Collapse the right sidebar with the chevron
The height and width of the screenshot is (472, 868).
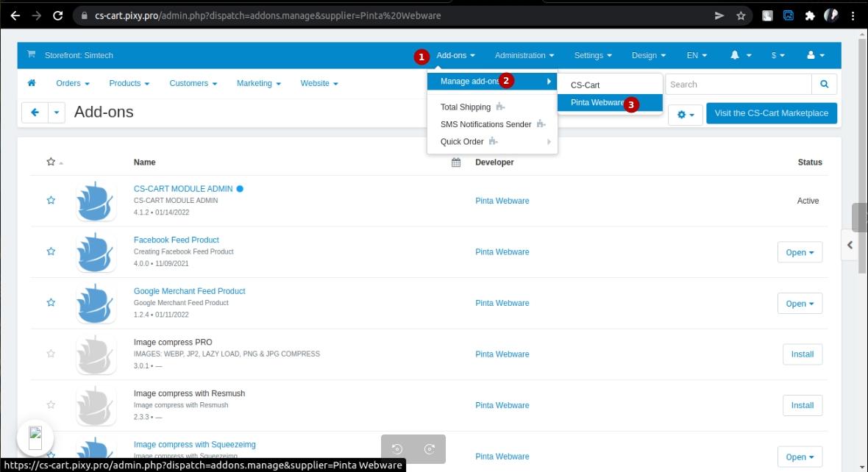(850, 245)
